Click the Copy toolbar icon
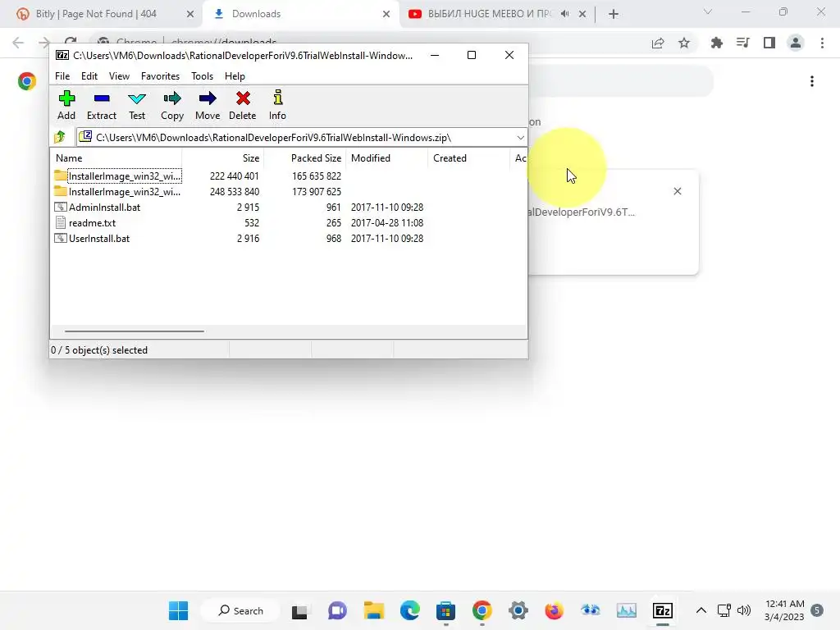The image size is (840, 630). click(172, 105)
